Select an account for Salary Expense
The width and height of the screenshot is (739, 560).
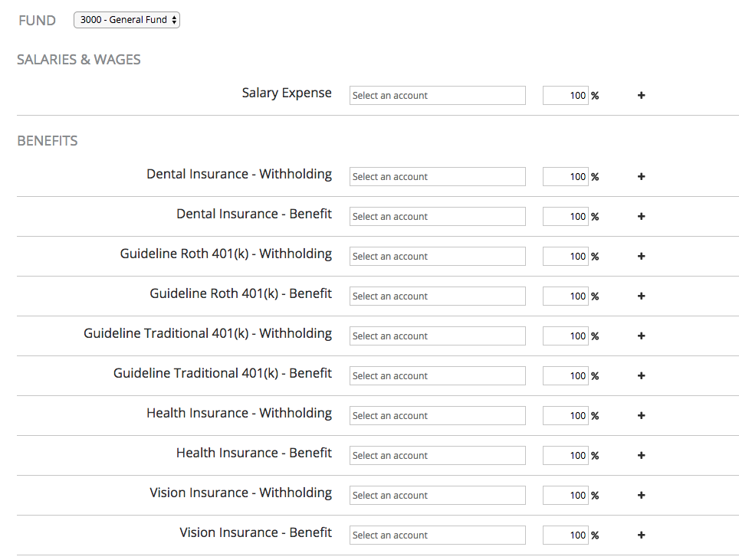click(438, 95)
